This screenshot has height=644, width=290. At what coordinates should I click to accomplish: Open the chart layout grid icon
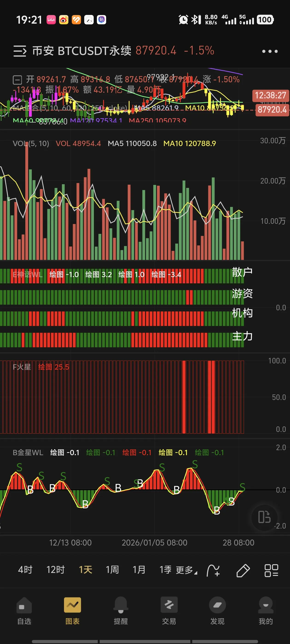271,570
